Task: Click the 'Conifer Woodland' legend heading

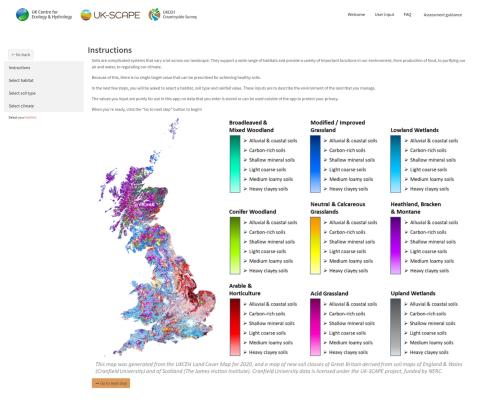Action: point(252,212)
